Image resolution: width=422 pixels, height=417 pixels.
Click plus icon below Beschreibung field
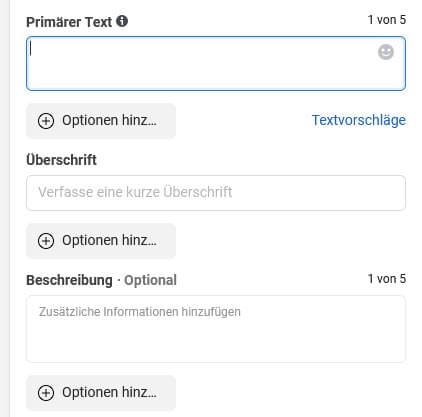[46, 393]
